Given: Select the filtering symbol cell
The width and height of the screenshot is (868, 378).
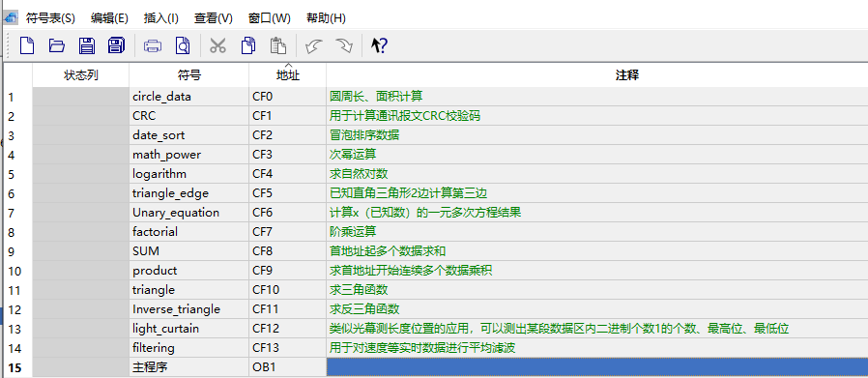Looking at the screenshot, I should click(x=188, y=348).
